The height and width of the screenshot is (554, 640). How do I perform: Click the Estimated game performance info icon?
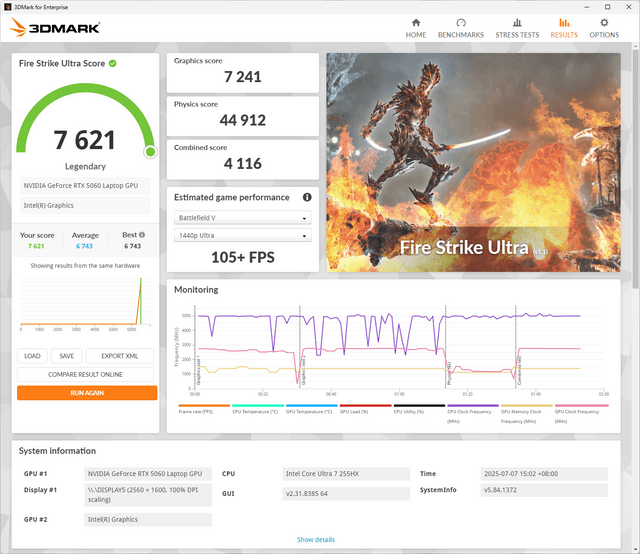tap(307, 197)
